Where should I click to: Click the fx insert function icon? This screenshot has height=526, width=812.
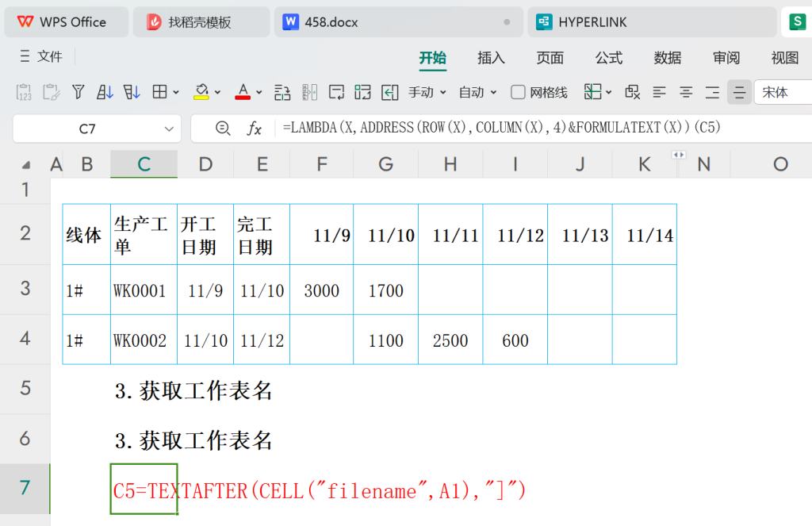[253, 128]
